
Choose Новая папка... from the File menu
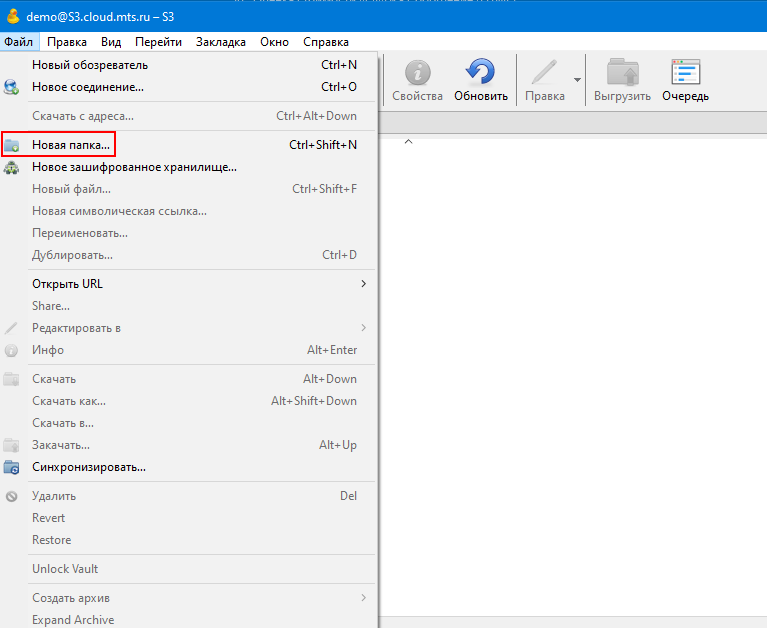tap(70, 145)
